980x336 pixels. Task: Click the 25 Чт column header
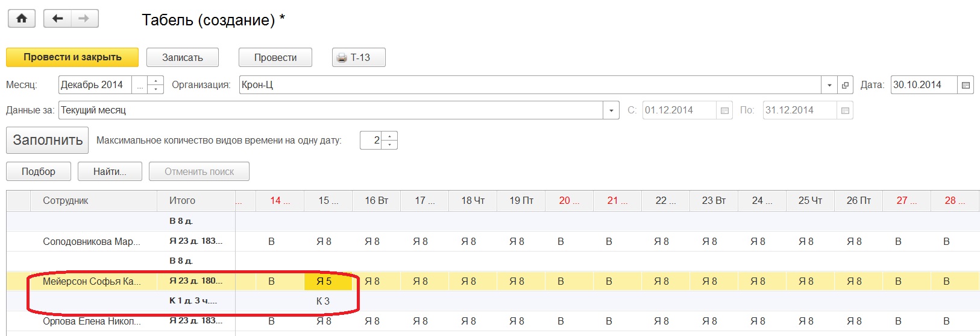pyautogui.click(x=810, y=201)
